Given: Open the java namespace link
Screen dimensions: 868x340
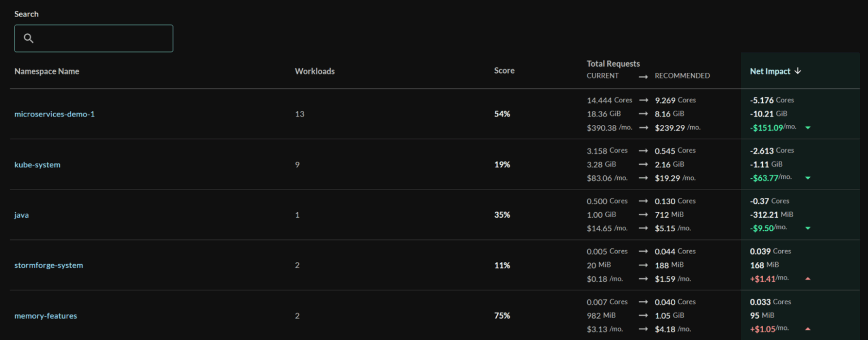Looking at the screenshot, I should coord(21,215).
